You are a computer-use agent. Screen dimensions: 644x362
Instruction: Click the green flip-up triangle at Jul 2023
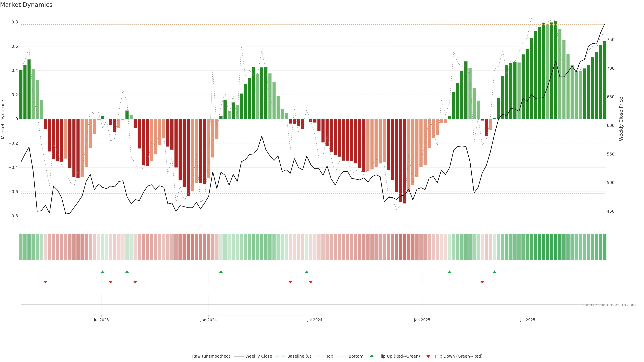coord(102,272)
